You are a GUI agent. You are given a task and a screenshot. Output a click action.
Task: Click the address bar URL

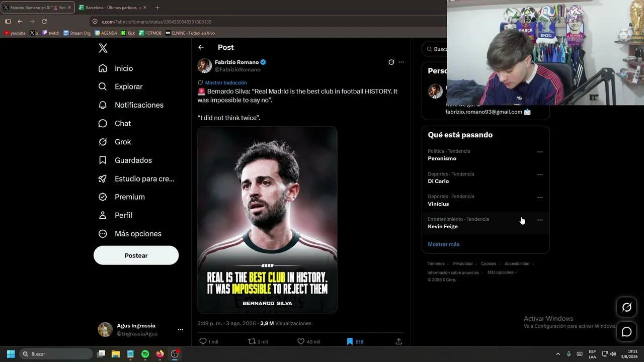coord(156,22)
